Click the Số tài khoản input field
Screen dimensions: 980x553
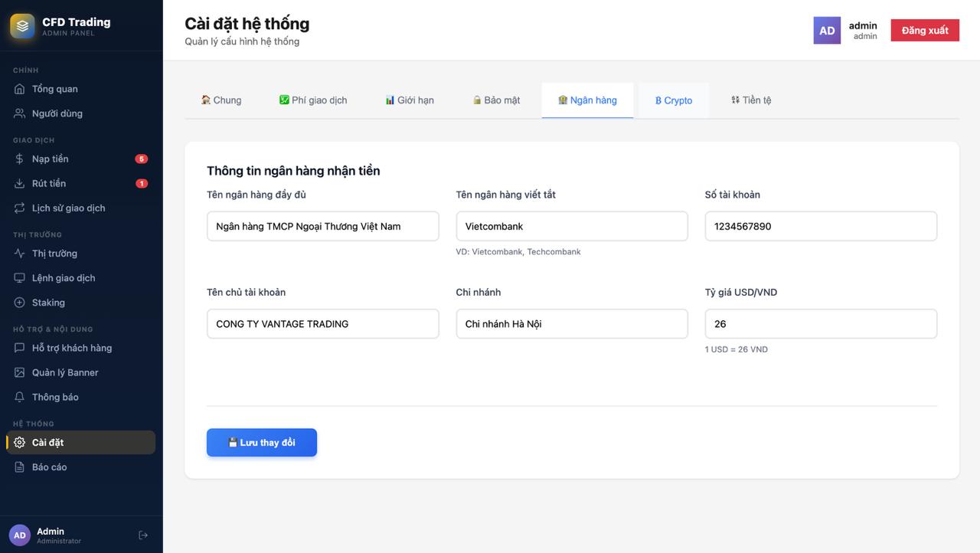[820, 226]
